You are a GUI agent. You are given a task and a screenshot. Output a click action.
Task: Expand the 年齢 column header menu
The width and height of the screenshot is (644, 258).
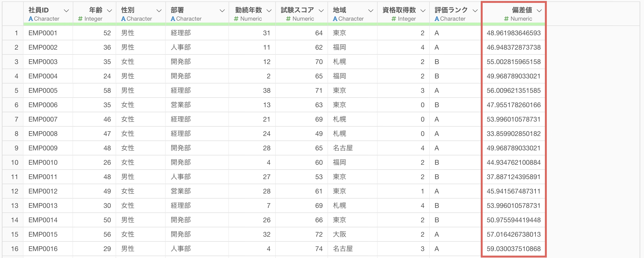click(109, 11)
